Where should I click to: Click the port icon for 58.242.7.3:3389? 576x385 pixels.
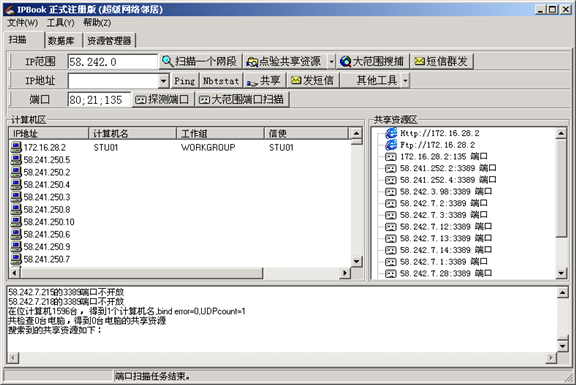point(390,215)
